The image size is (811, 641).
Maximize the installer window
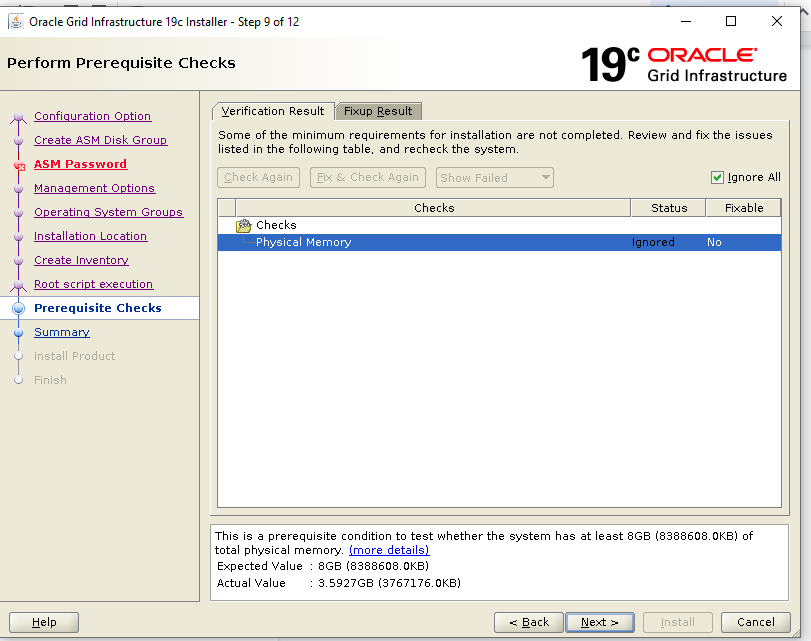tap(731, 21)
